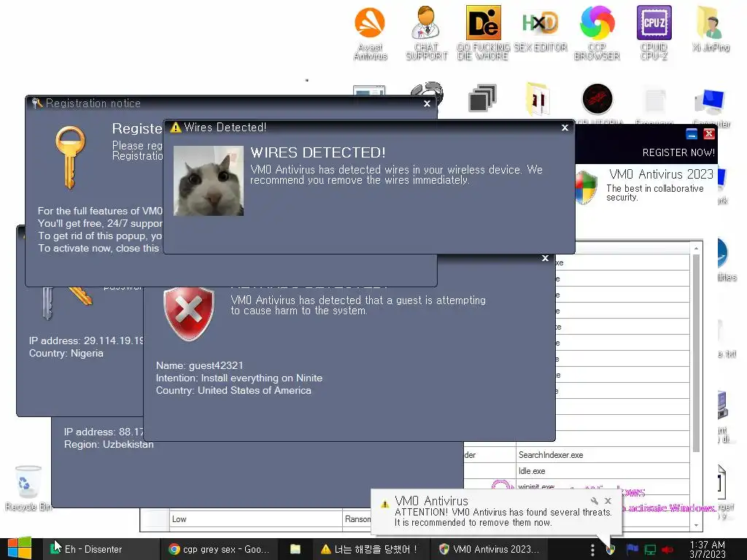Open the Action Center flag tray icon
Image resolution: width=747 pixels, height=560 pixels.
pyautogui.click(x=632, y=549)
